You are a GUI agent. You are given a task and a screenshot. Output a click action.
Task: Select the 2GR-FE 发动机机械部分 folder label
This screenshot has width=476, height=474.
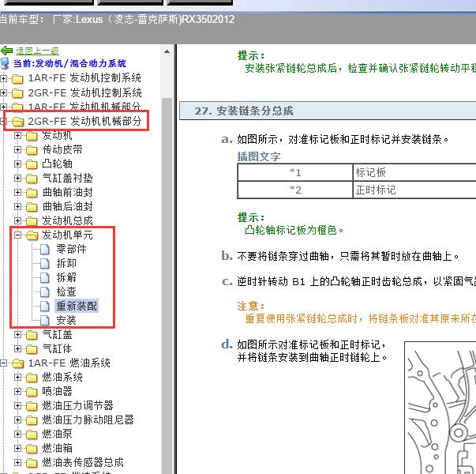[85, 121]
